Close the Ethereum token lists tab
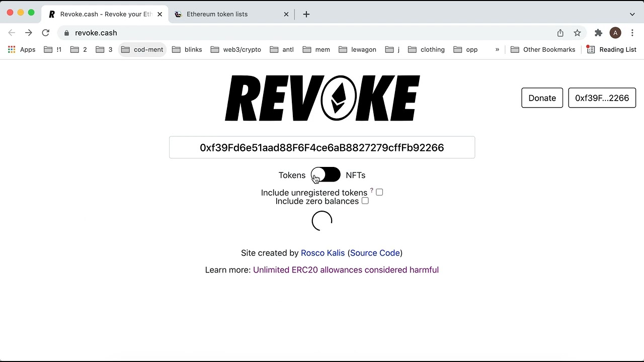This screenshot has height=362, width=644. pos(286,14)
